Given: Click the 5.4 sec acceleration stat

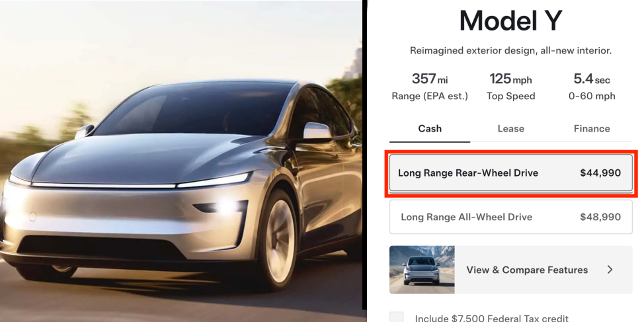Looking at the screenshot, I should (592, 86).
